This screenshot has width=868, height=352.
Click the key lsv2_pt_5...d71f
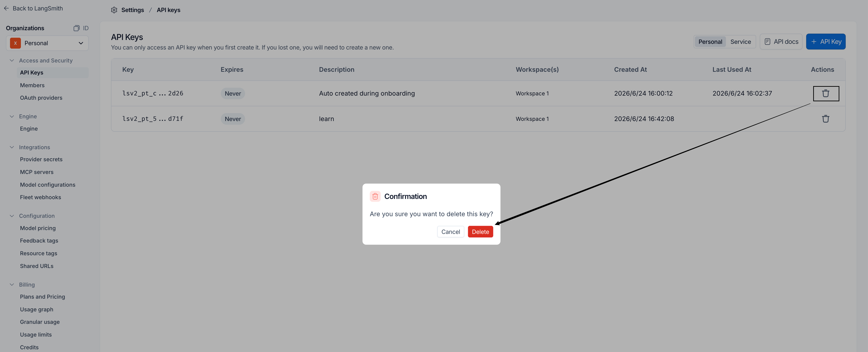point(153,119)
